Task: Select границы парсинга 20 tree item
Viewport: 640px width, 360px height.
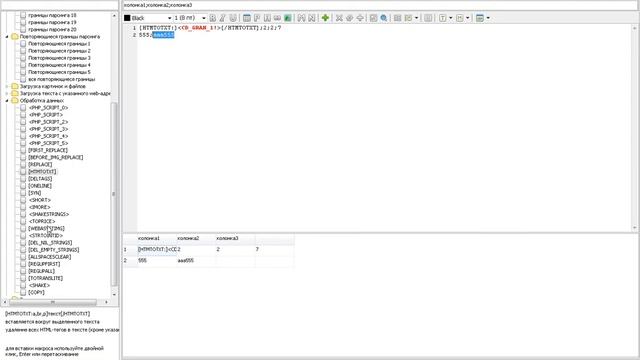Action: [52, 29]
